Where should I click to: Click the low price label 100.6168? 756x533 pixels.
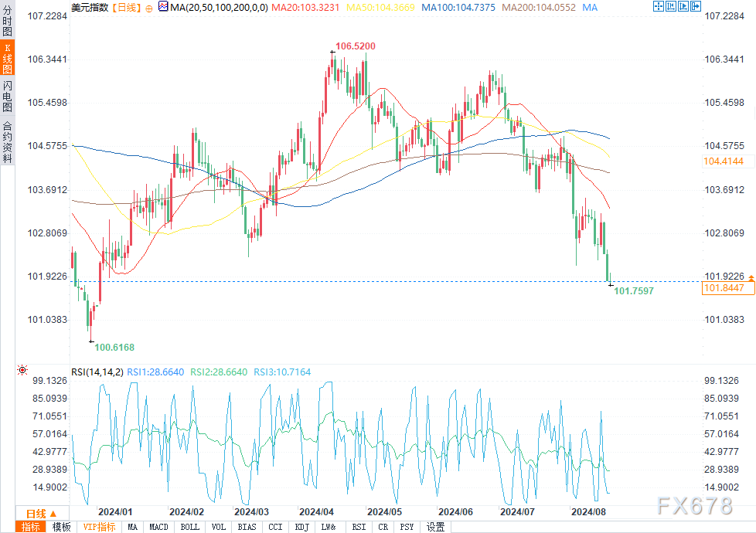point(114,348)
